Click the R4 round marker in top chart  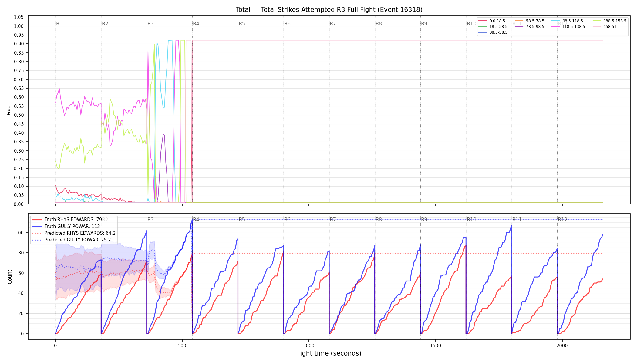(196, 24)
